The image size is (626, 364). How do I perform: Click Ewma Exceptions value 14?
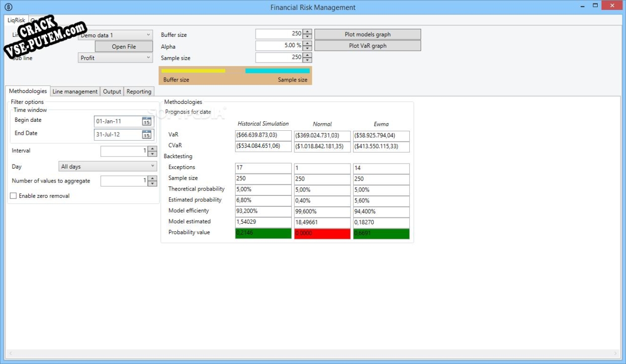click(381, 168)
